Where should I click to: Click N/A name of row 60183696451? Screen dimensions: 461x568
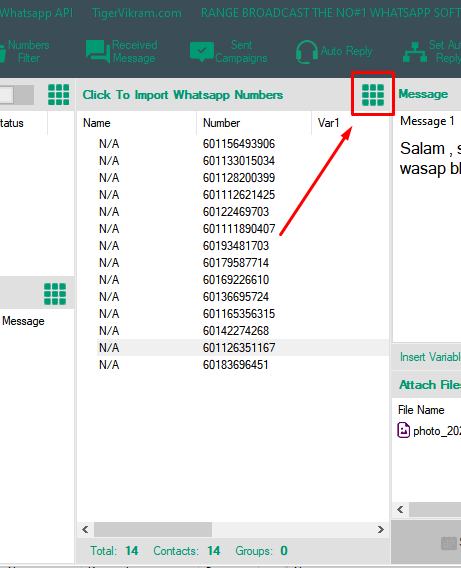(x=109, y=365)
